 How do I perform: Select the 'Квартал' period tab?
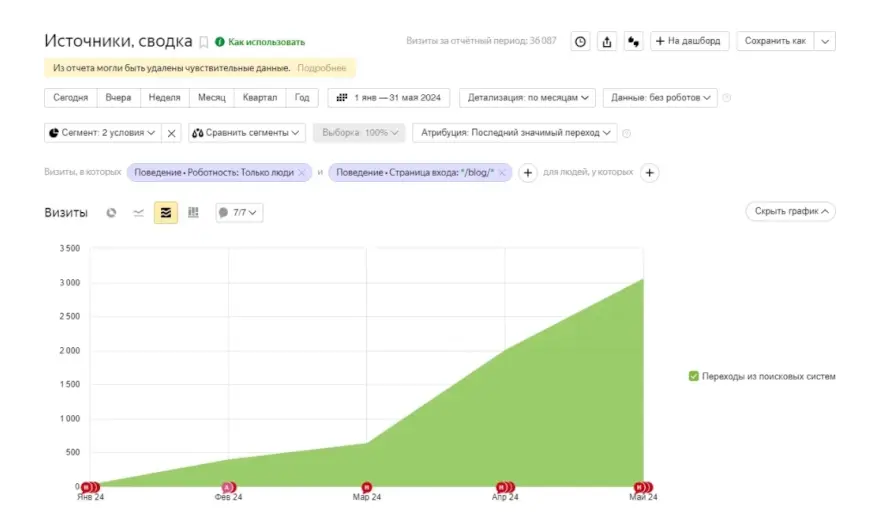(x=259, y=98)
